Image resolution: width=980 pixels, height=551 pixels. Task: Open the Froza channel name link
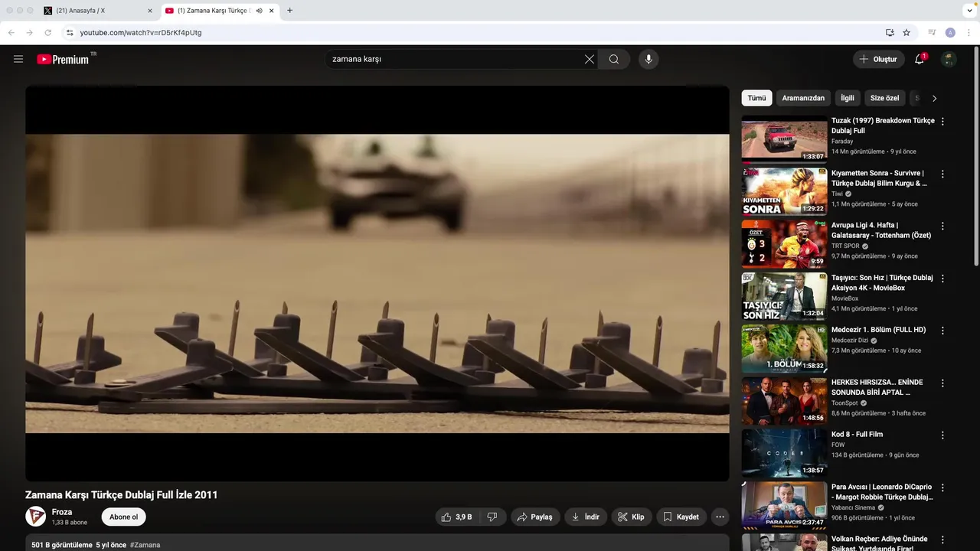(x=62, y=512)
